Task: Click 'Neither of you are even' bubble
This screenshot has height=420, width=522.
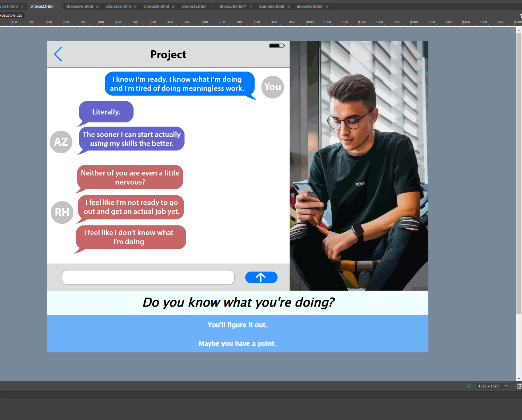Action: pos(130,178)
